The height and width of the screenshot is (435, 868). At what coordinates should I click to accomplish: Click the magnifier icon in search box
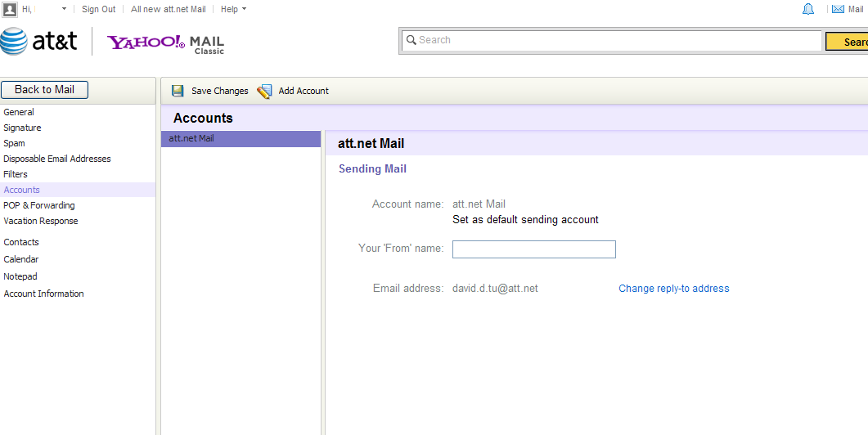click(x=410, y=40)
